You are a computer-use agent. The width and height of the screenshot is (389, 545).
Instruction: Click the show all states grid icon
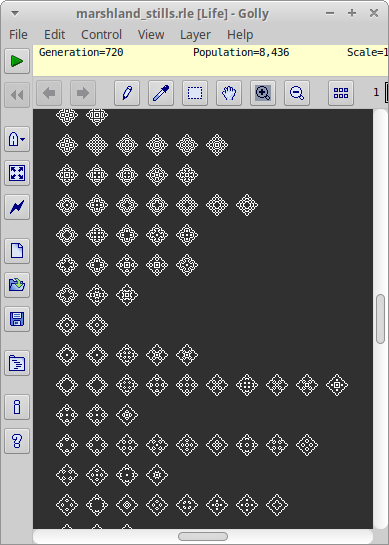[x=341, y=93]
